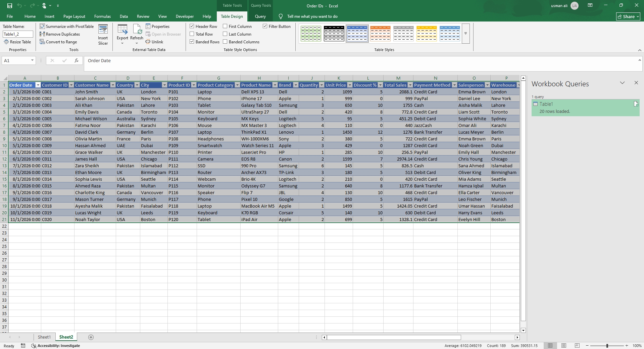Click the user account avatar UA
This screenshot has width=644, height=349.
point(575,6)
